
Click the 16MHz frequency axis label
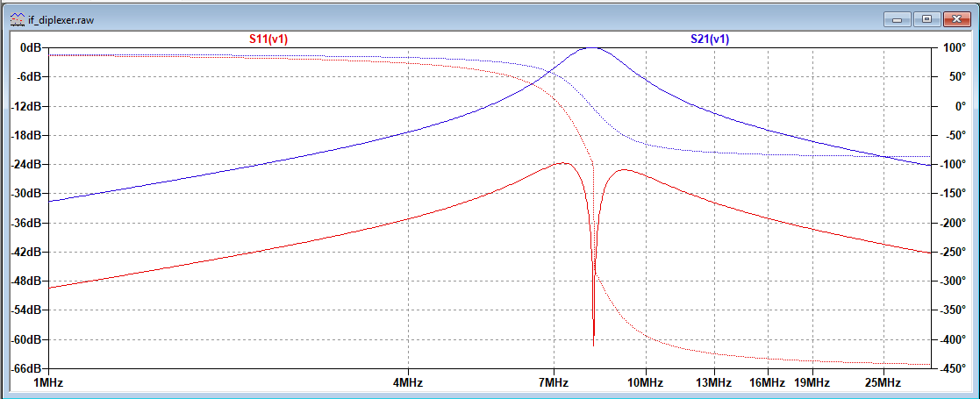coord(769,381)
